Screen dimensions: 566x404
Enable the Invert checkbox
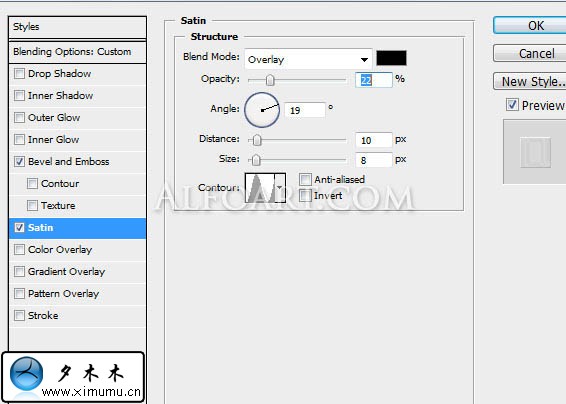coord(305,196)
